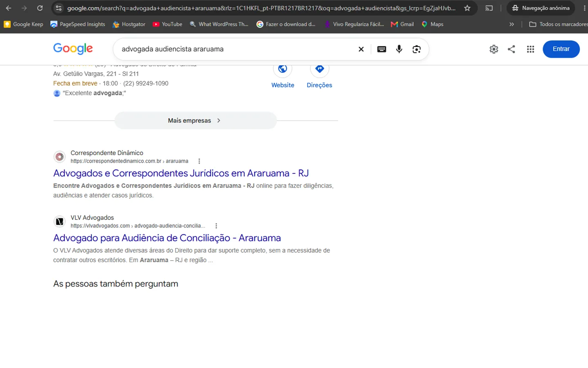Click the Navegação anónima incognito indicator

(x=541, y=8)
